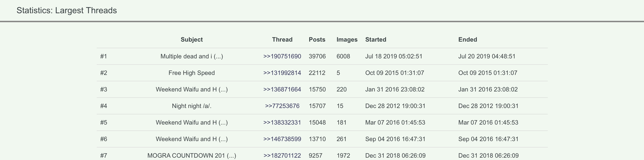Click posts count 15750
The width and height of the screenshot is (644, 160).
[x=317, y=89]
